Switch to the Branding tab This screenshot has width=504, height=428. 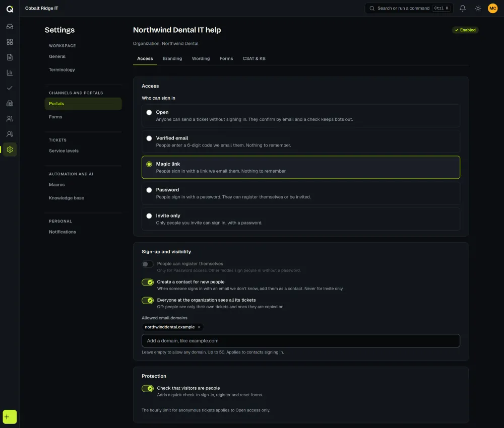(x=172, y=58)
